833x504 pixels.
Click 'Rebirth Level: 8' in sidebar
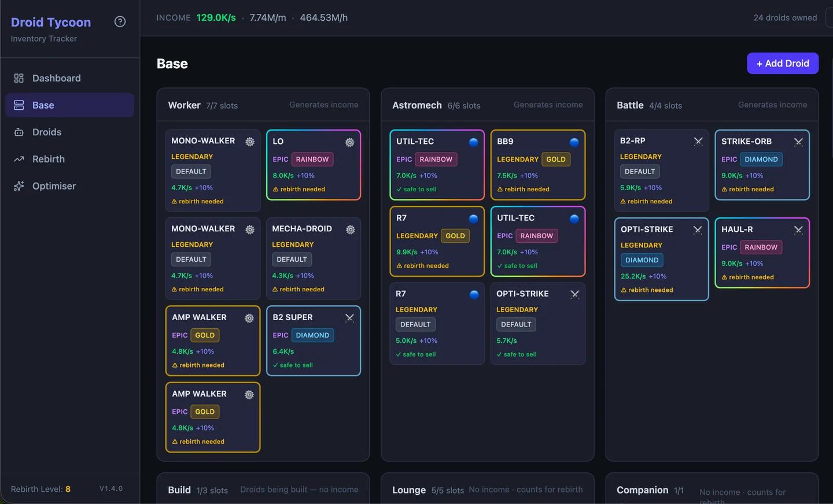pos(40,489)
